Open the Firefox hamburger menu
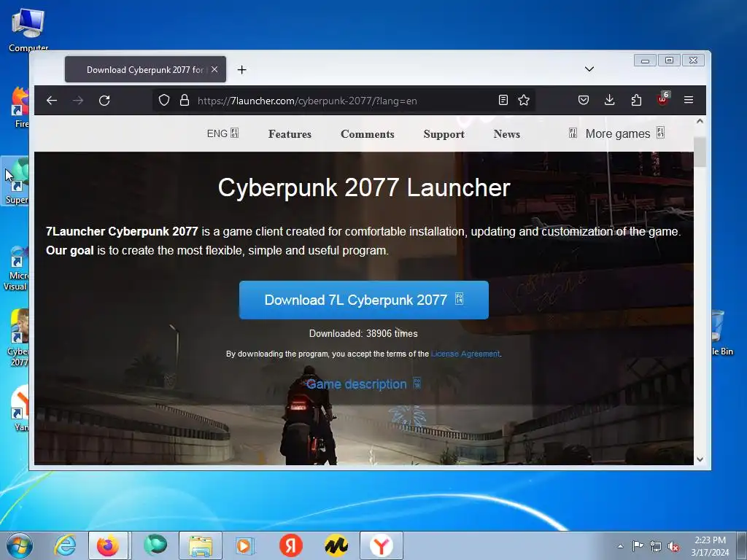Image resolution: width=747 pixels, height=560 pixels. [x=689, y=100]
